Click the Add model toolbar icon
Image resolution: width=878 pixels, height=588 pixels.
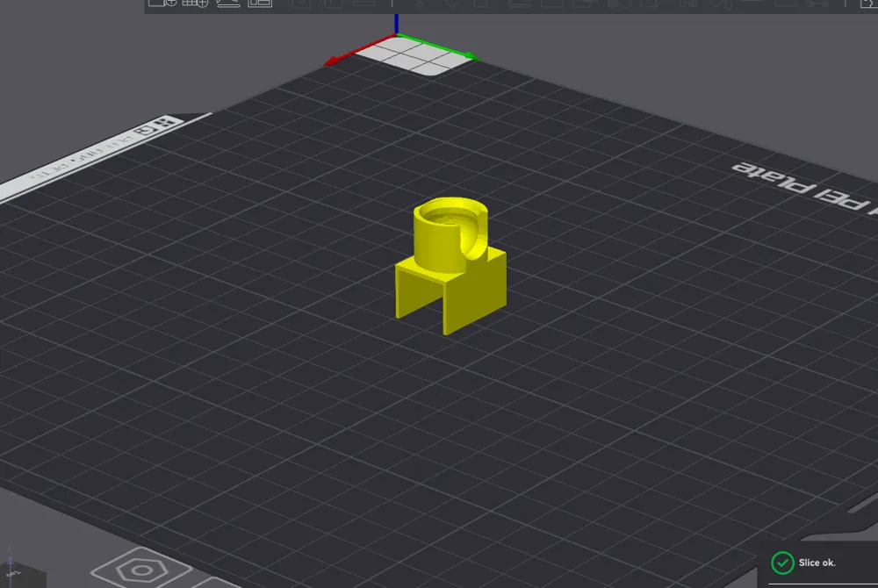pos(162,4)
